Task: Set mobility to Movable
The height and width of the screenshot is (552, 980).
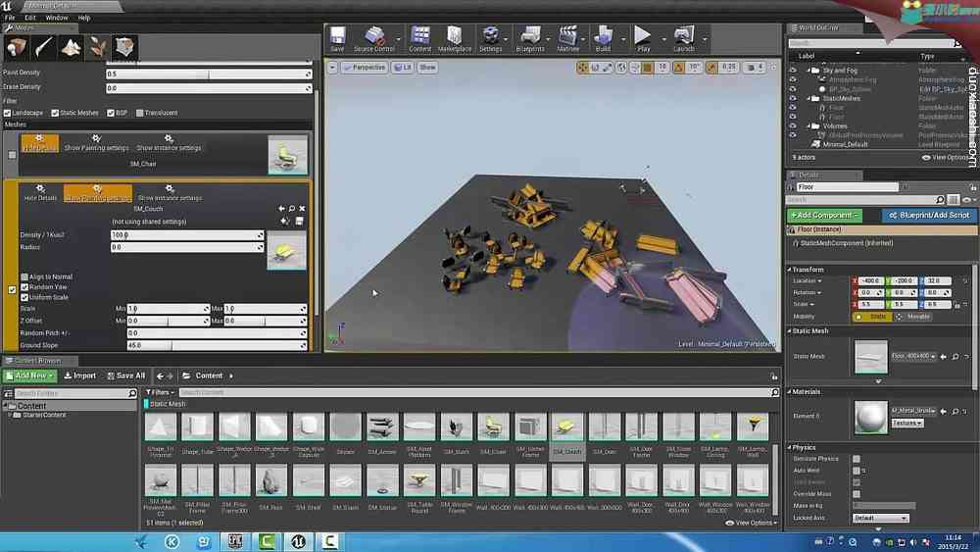Action: pos(913,317)
